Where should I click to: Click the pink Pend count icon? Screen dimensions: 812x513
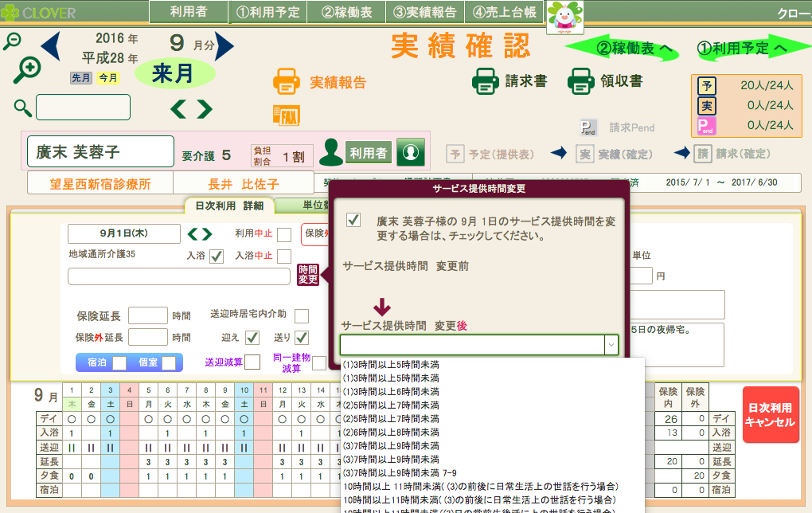(706, 126)
